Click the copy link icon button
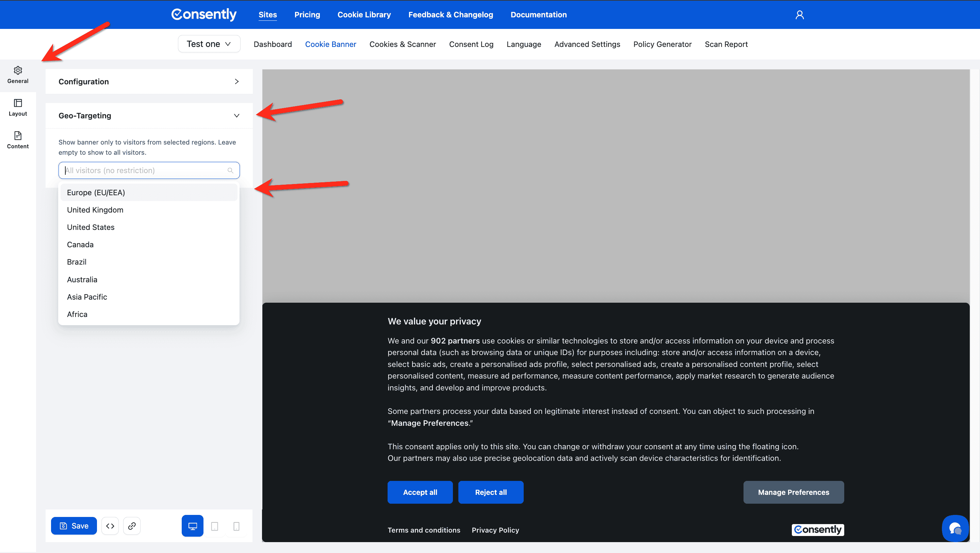The image size is (980, 553). 132,525
